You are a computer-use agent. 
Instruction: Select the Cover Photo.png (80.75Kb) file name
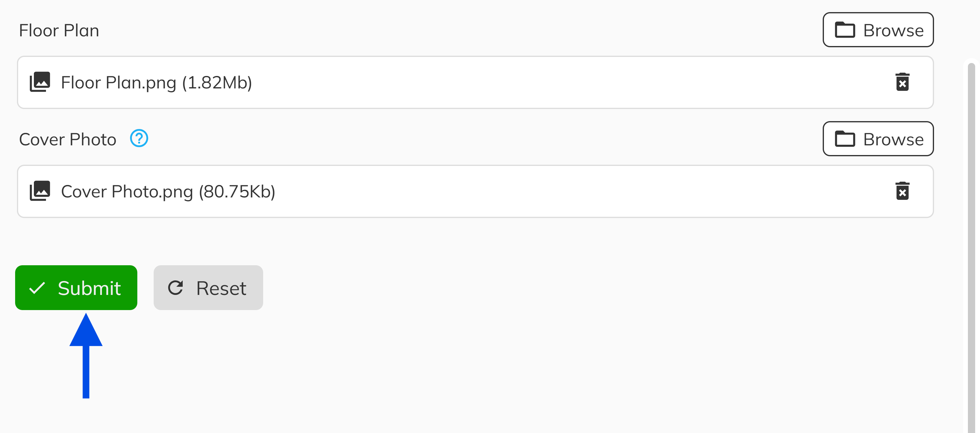168,192
